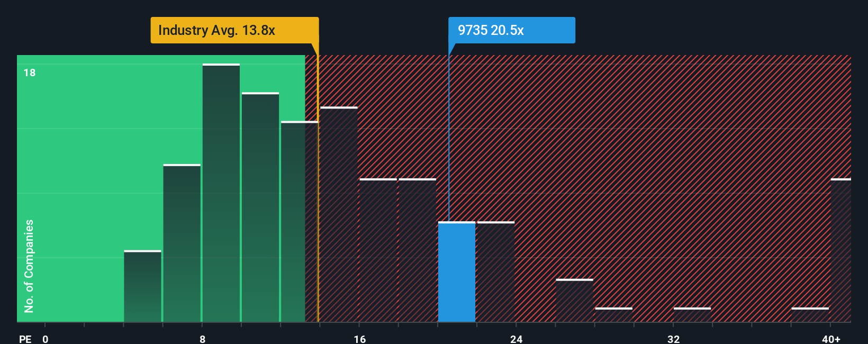Click the axis label 8
The width and height of the screenshot is (868, 344).
click(x=203, y=339)
